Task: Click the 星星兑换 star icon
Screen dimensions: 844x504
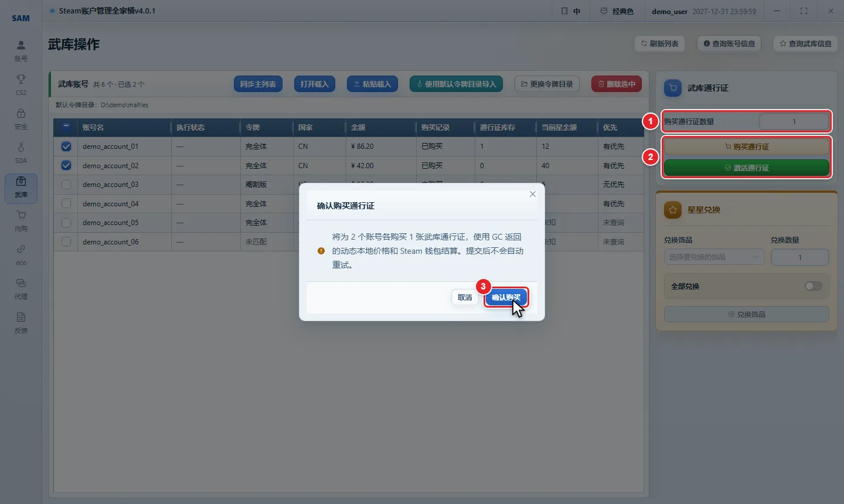Action: 673,210
